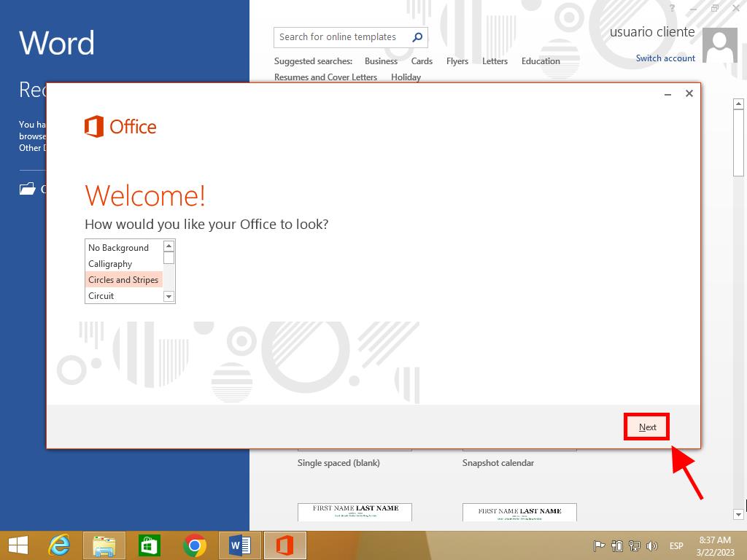Open Business suggested search
The height and width of the screenshot is (560, 747).
(x=381, y=61)
